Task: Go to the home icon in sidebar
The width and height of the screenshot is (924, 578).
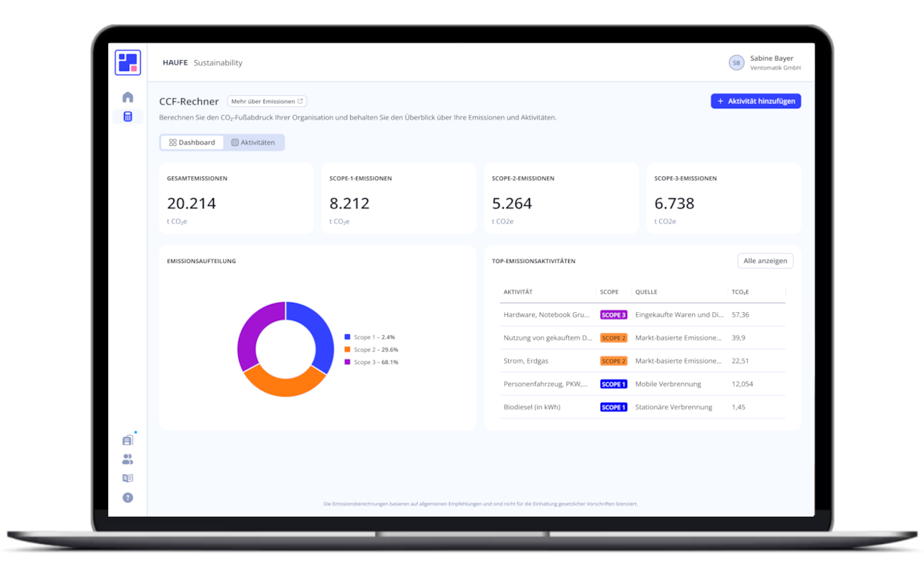Action: [x=128, y=97]
